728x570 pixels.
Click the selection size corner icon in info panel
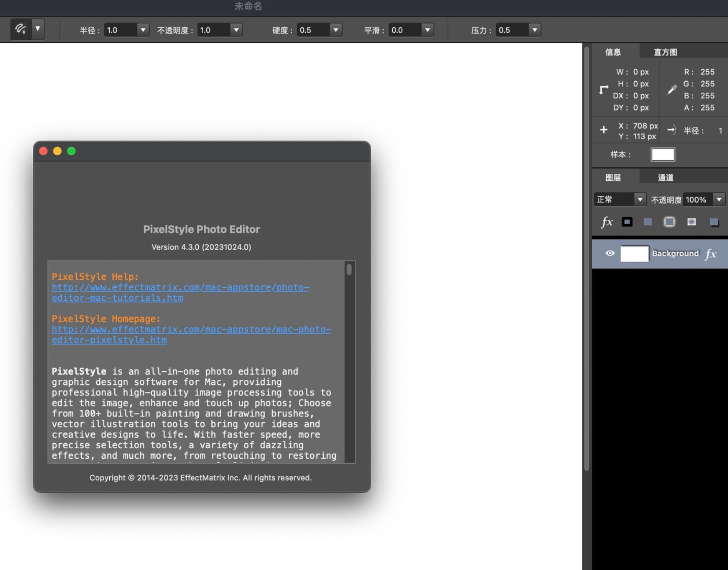[604, 90]
